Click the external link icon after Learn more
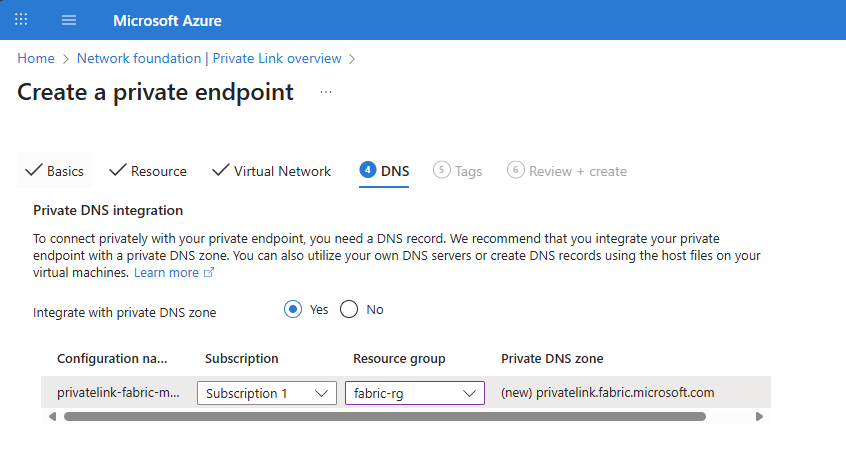This screenshot has width=846, height=451. tap(209, 272)
